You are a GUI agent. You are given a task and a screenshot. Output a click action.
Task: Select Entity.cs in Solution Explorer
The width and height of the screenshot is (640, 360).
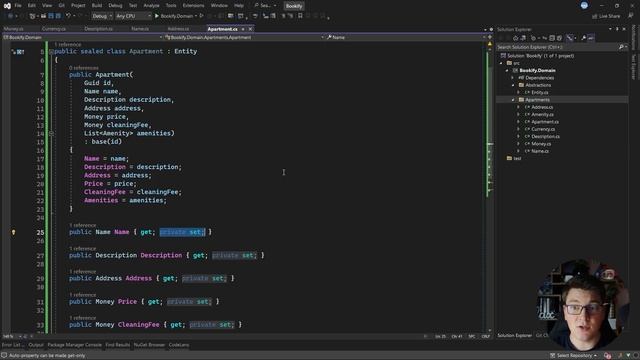(x=540, y=93)
